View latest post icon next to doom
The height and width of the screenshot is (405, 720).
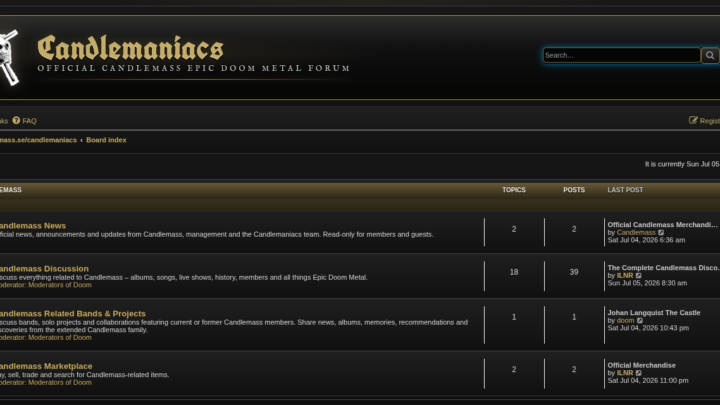(x=640, y=321)
